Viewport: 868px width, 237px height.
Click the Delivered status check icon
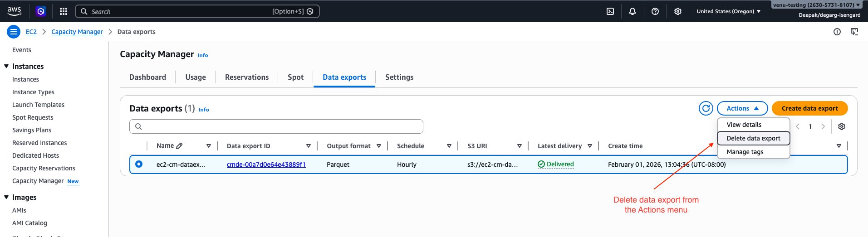541,164
